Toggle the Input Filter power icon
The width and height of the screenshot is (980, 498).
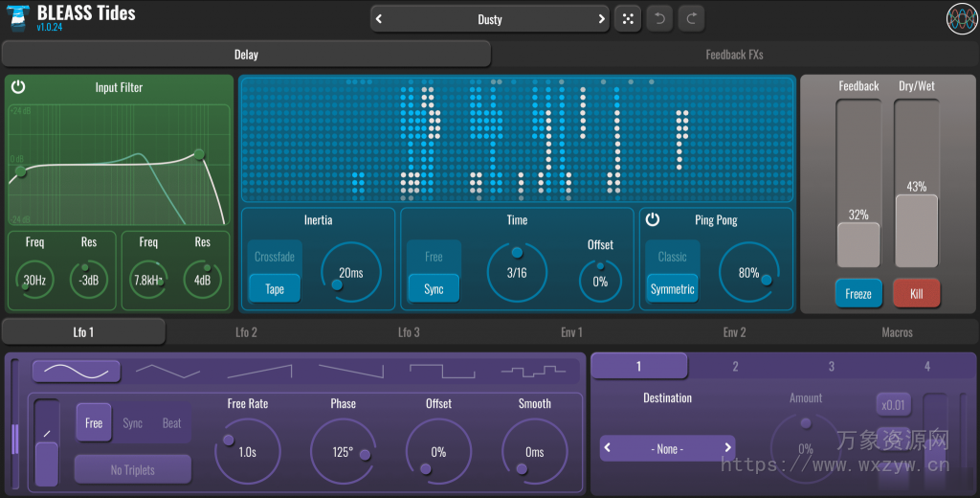[x=18, y=87]
